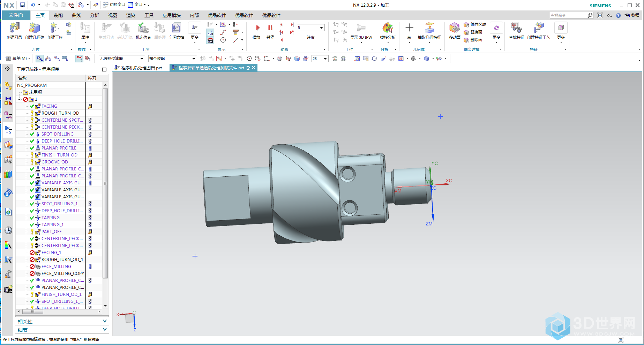Select the GROOVE_OD operation
Image resolution: width=644 pixels, height=345 pixels.
pos(55,162)
